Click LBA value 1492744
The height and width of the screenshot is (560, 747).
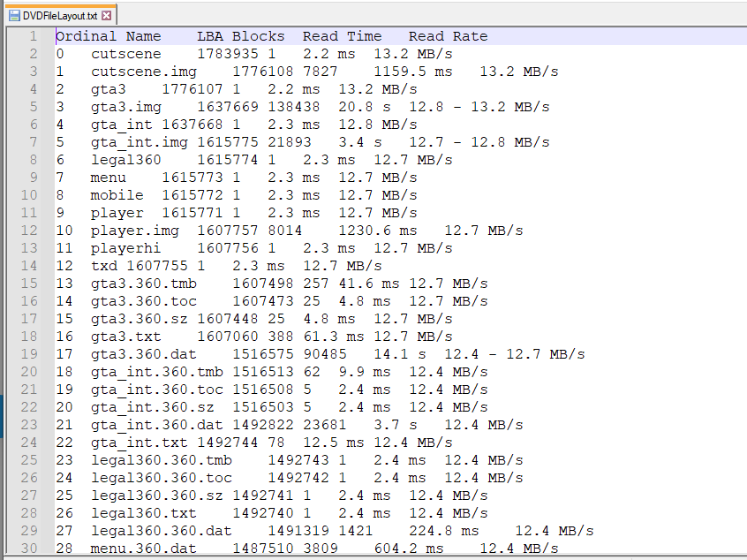point(228,442)
